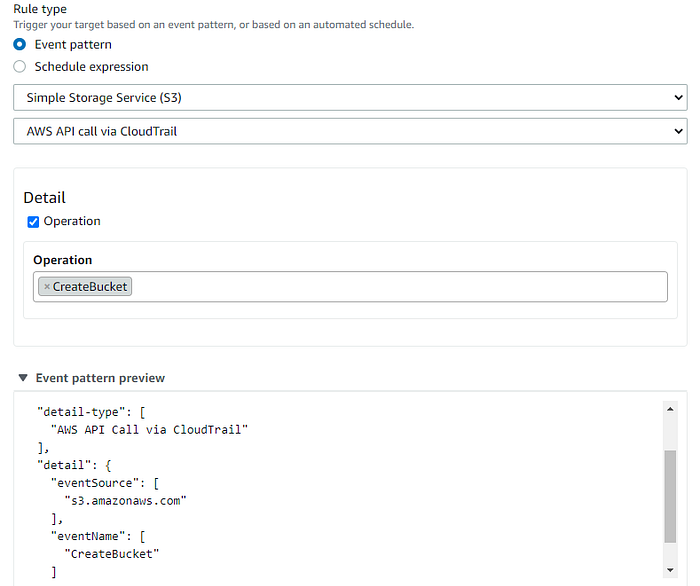This screenshot has height=586, width=700.
Task: Click the "s3.amazonaws.com" line in preview
Action: click(x=125, y=501)
